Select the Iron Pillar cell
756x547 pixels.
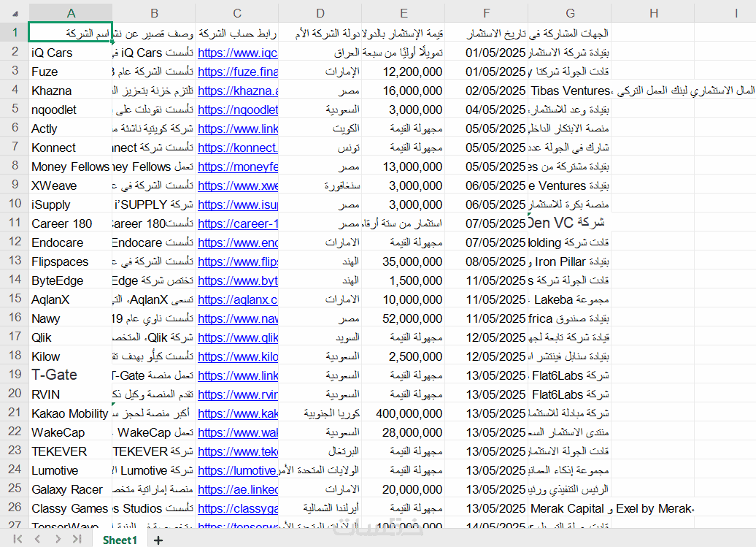click(x=569, y=261)
